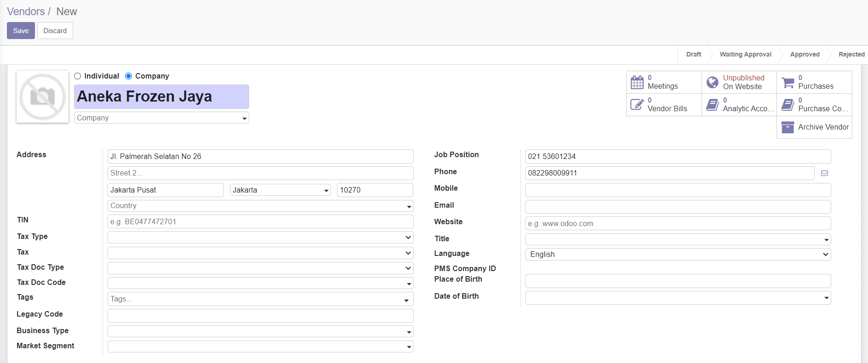Go back to Vendors breadcrumb

click(x=26, y=11)
